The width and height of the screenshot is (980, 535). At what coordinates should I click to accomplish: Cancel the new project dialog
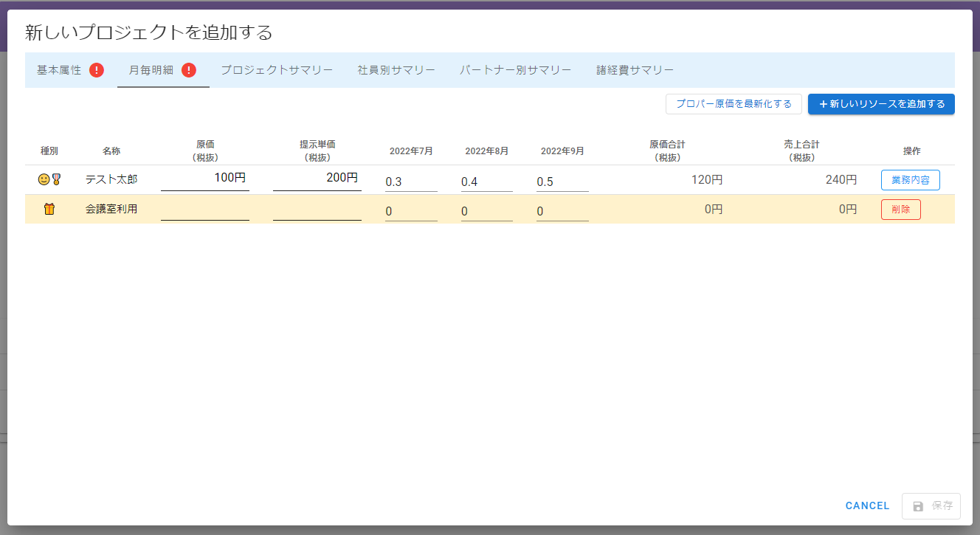click(867, 506)
